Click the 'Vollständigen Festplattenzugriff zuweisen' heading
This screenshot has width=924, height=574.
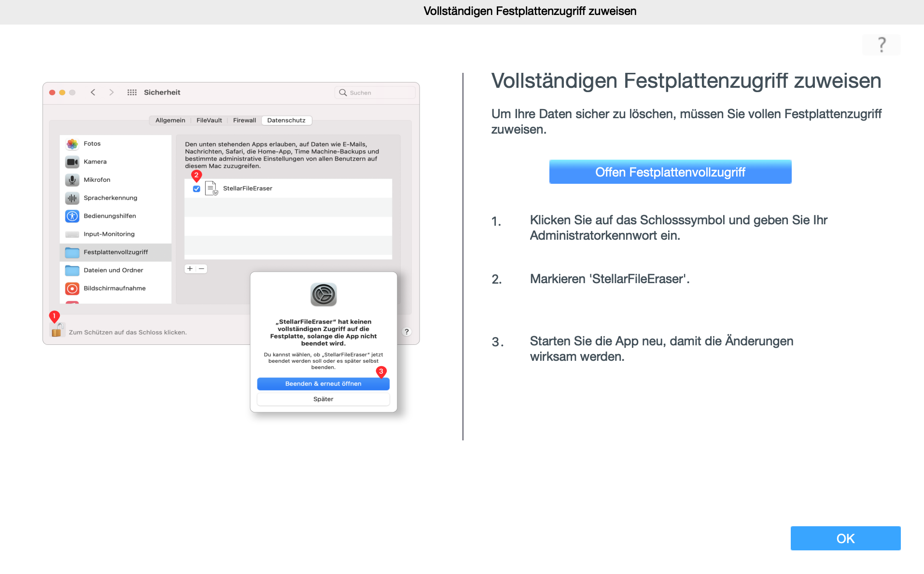pyautogui.click(x=686, y=81)
